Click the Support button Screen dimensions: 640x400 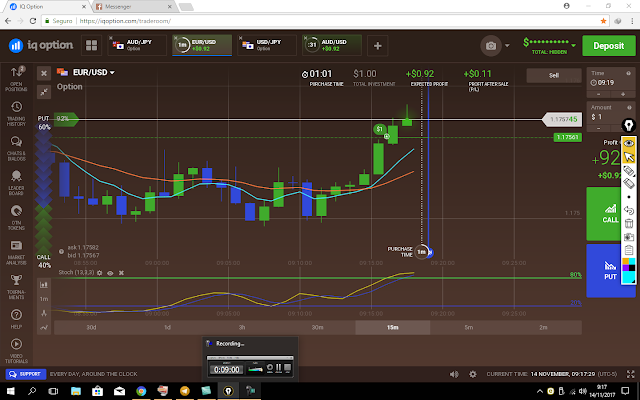pos(26,374)
